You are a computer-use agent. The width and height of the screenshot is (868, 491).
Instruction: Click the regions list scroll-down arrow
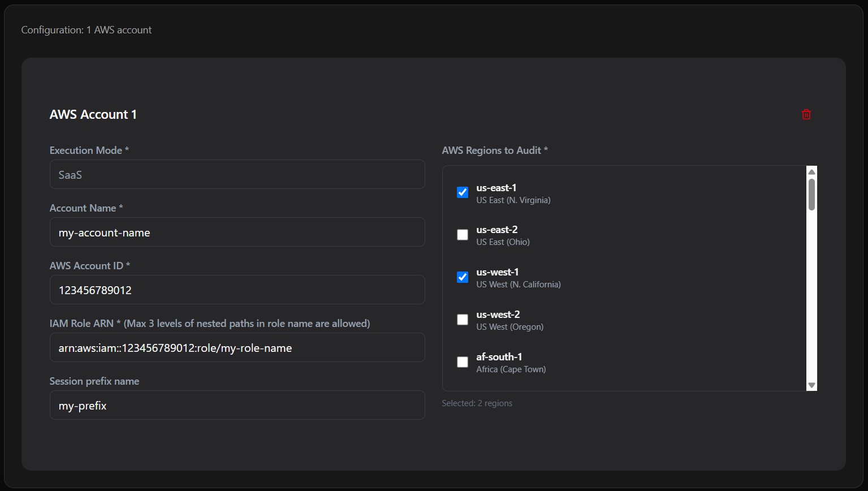pyautogui.click(x=811, y=385)
